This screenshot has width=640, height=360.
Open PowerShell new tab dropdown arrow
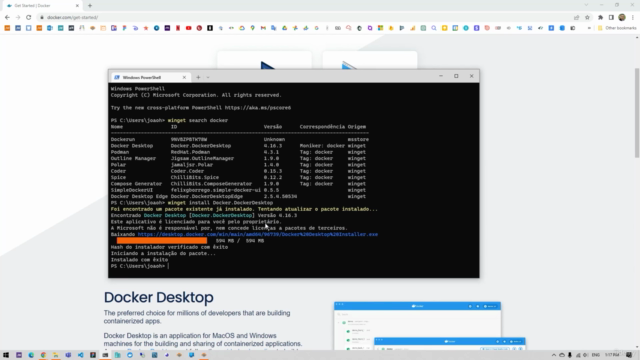pyautogui.click(x=208, y=77)
